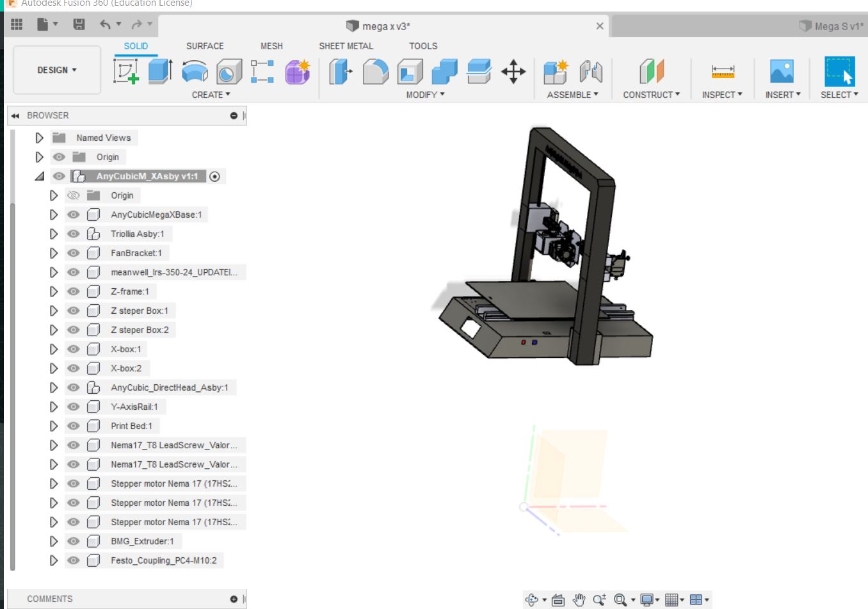Open the Viewports layout control
The width and height of the screenshot is (868, 609).
(x=698, y=599)
